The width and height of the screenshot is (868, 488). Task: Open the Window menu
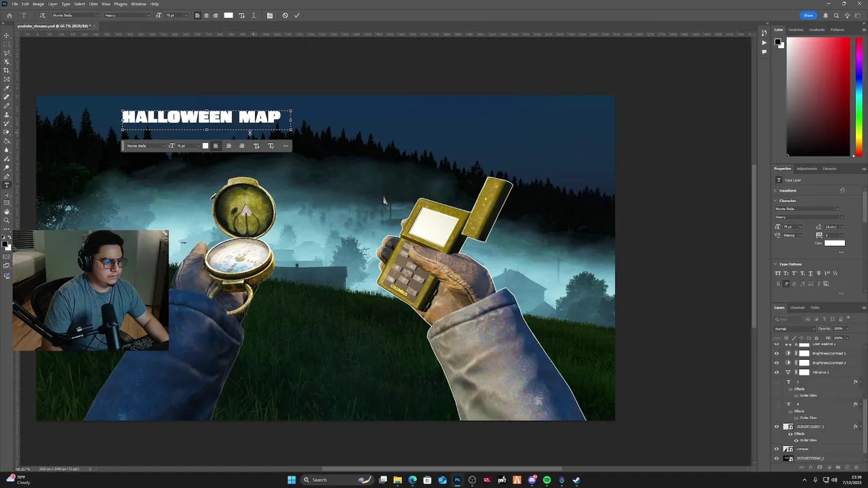point(138,4)
